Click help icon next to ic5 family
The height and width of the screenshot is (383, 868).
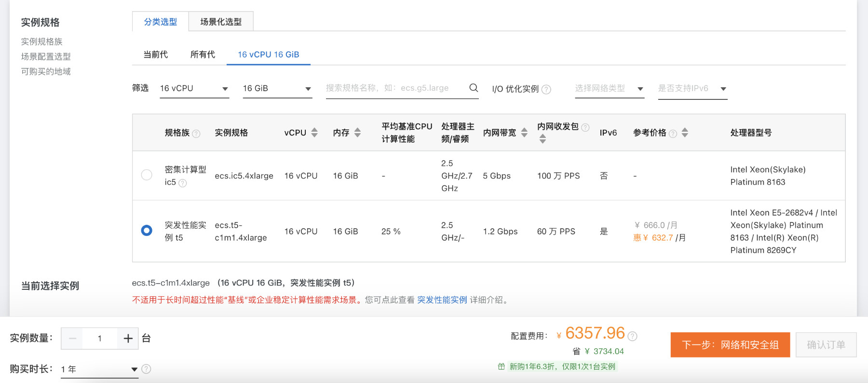182,183
